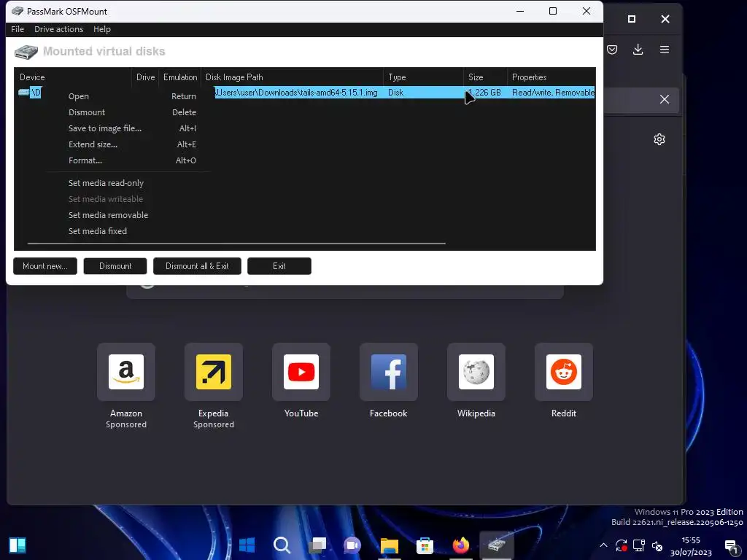Click the Mount new... button
This screenshot has height=560, width=747.
45,266
